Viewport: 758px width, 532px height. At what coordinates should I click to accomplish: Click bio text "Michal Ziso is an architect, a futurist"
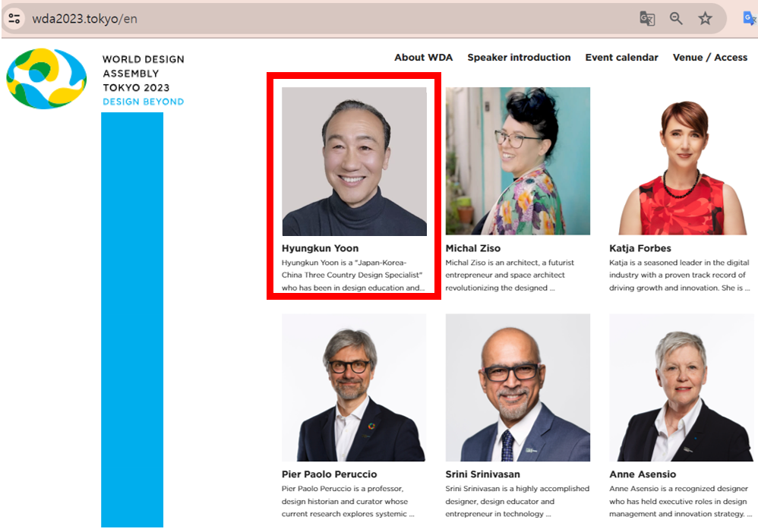coord(510,263)
